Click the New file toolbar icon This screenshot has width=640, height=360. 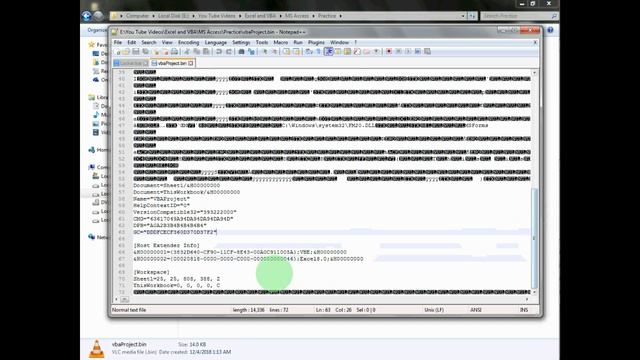tap(118, 51)
